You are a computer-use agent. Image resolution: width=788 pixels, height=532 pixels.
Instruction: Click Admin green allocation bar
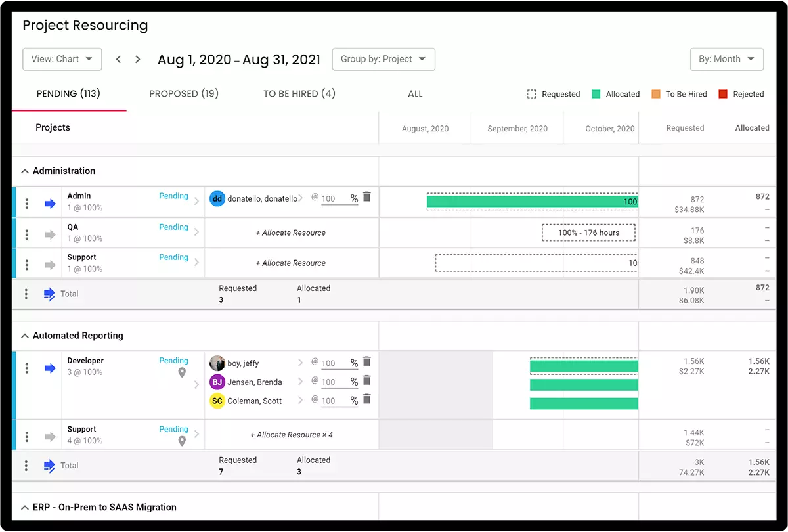pos(533,202)
